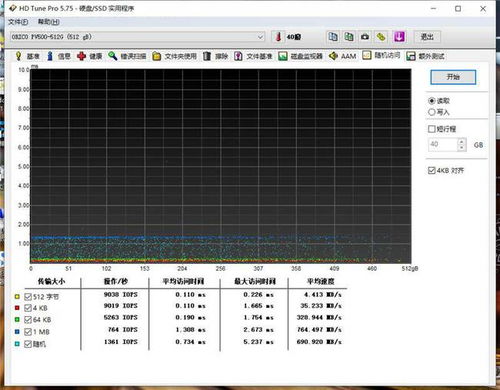Click the 328.944 MB/s average speed

point(319,317)
